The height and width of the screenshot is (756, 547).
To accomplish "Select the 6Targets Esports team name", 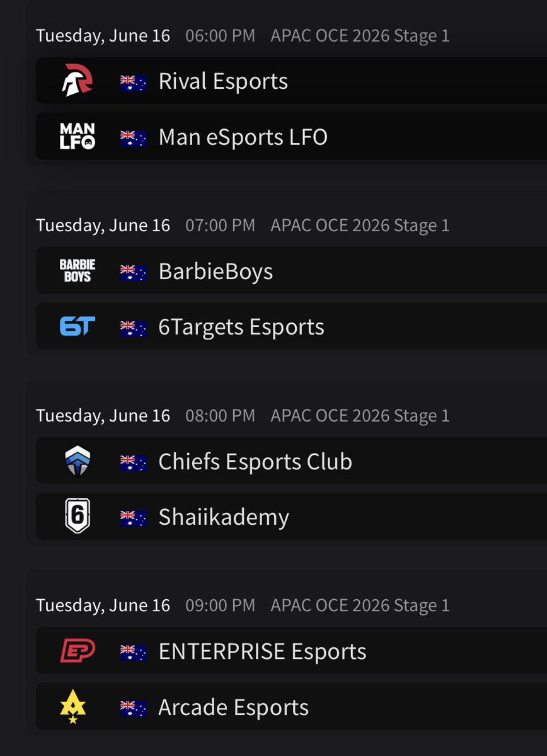I will [x=241, y=327].
